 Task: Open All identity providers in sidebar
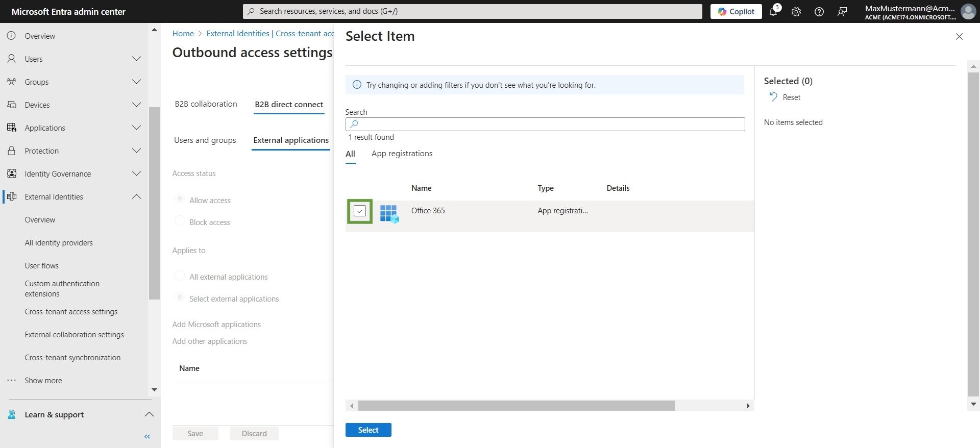coord(59,243)
